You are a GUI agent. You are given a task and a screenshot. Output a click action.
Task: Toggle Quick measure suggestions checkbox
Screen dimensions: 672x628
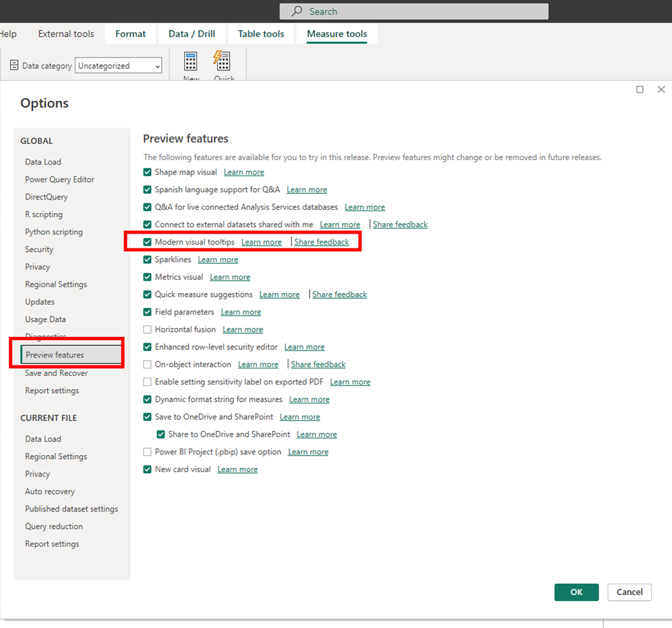click(x=148, y=295)
